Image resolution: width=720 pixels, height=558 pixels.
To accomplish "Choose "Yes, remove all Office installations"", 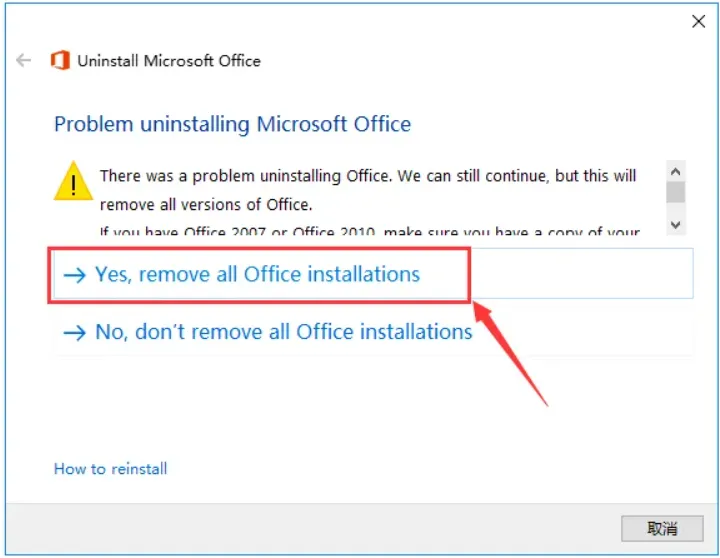I will pyautogui.click(x=257, y=275).
